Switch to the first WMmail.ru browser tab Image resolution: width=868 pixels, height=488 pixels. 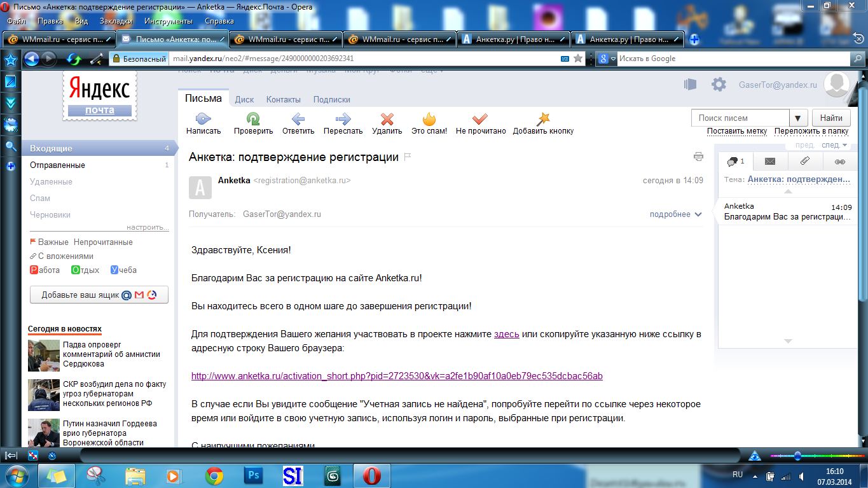[x=59, y=39]
